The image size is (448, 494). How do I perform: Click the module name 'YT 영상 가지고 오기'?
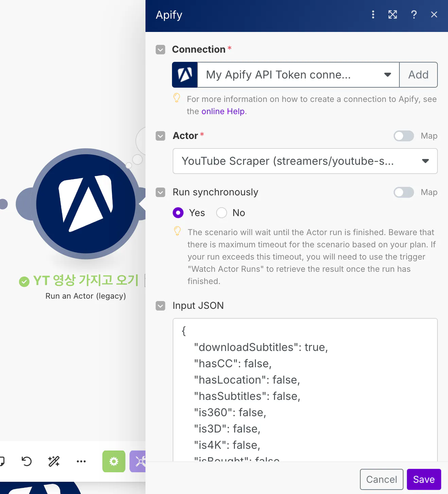86,281
